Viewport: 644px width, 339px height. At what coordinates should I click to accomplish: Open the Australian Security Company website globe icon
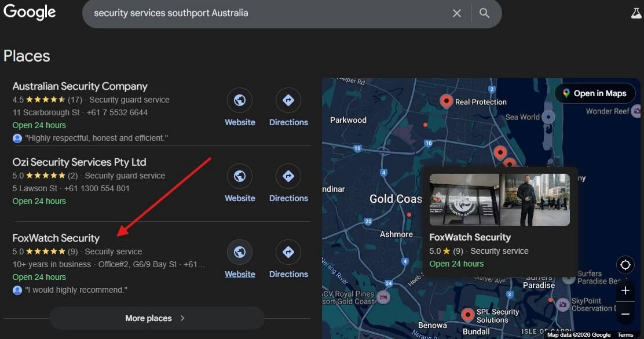pyautogui.click(x=240, y=100)
